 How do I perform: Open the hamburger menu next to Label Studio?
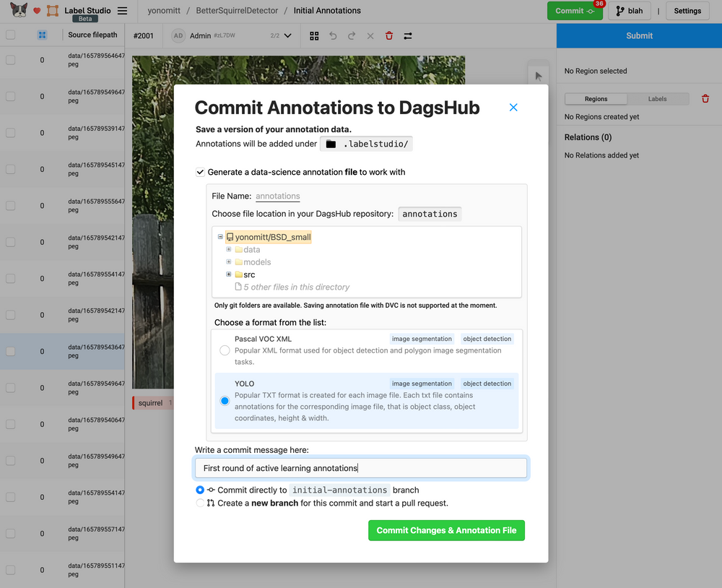tap(121, 10)
